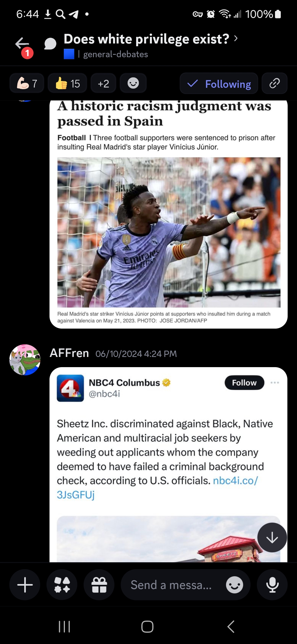This screenshot has width=297, height=644.
Task: Jump to latest messages arrow button
Action: (272, 537)
